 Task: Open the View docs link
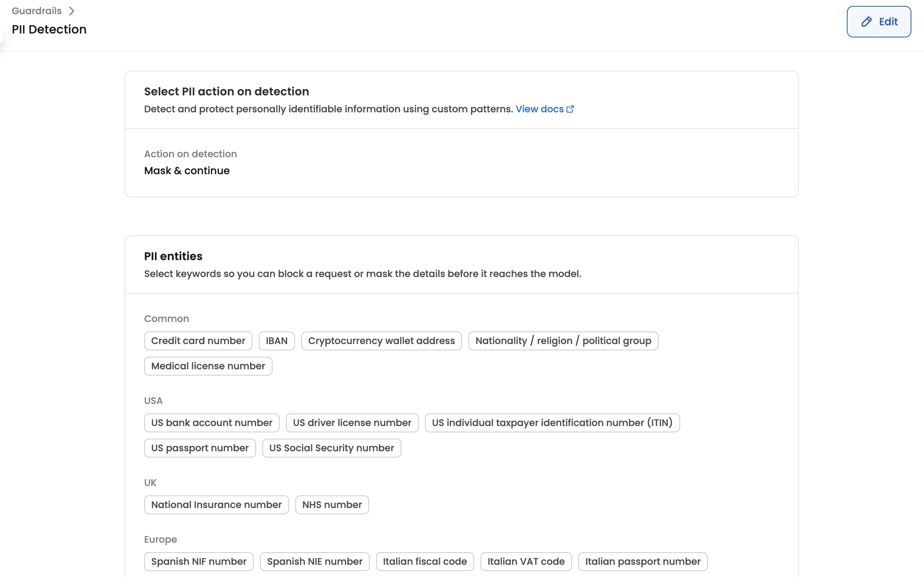point(539,109)
